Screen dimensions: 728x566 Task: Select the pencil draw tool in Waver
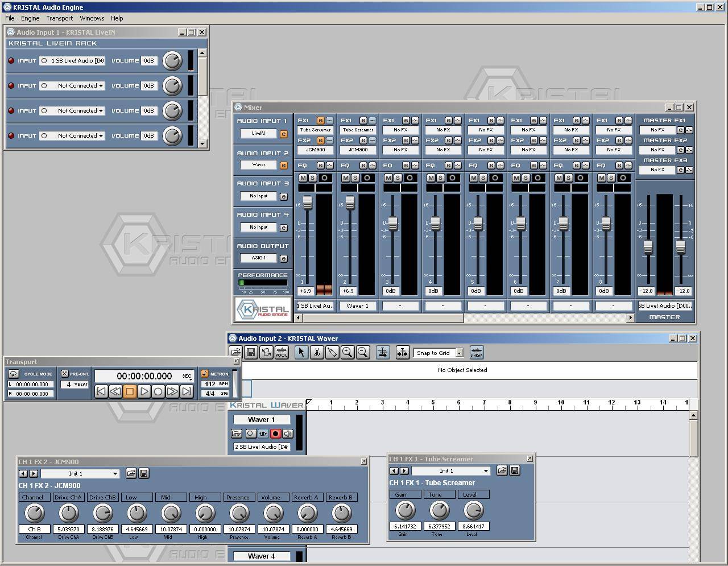(332, 353)
